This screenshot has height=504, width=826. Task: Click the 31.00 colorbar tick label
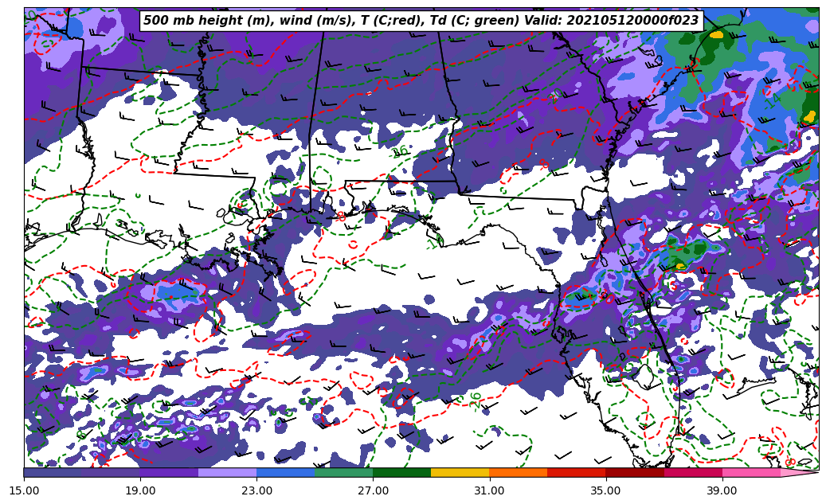click(489, 490)
